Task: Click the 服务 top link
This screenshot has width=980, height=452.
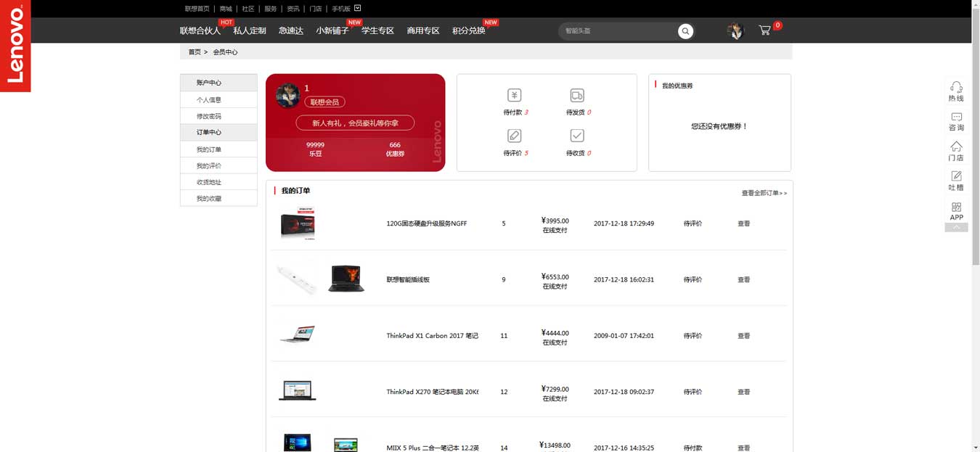Action: click(x=271, y=9)
